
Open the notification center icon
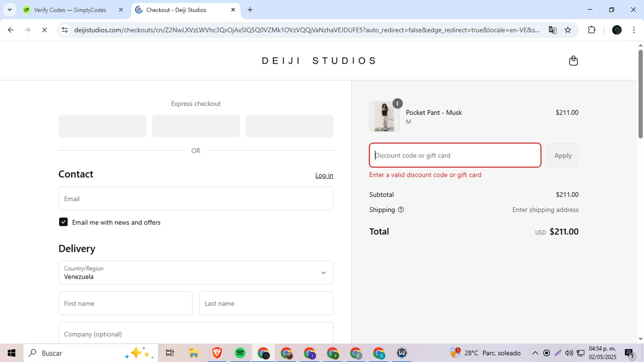[630, 353]
